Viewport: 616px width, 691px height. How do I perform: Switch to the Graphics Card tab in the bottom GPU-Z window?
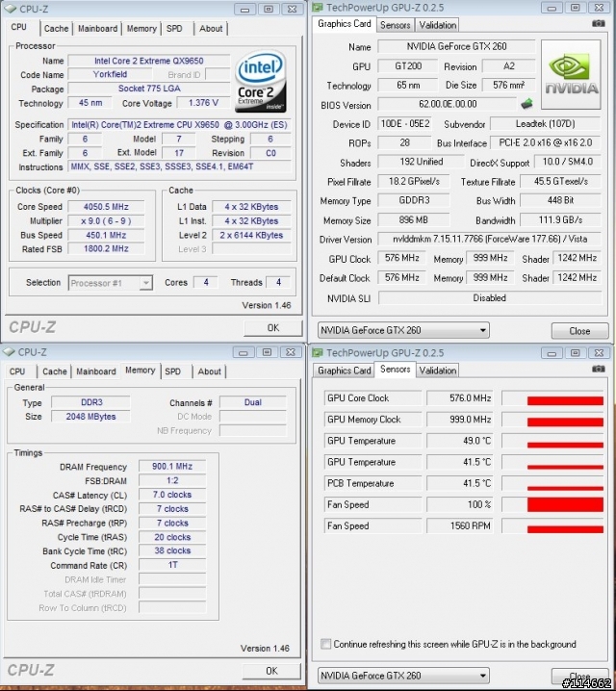click(x=345, y=371)
